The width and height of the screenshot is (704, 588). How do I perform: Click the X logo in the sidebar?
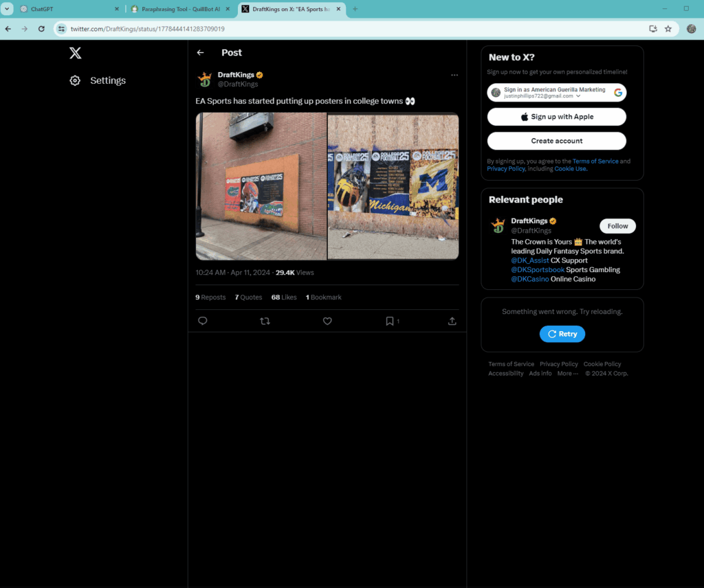click(76, 54)
